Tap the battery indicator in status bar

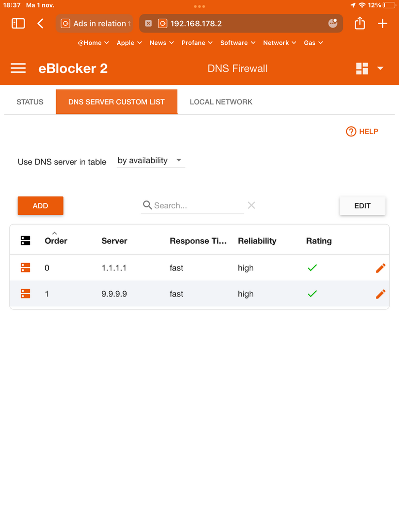[389, 5]
